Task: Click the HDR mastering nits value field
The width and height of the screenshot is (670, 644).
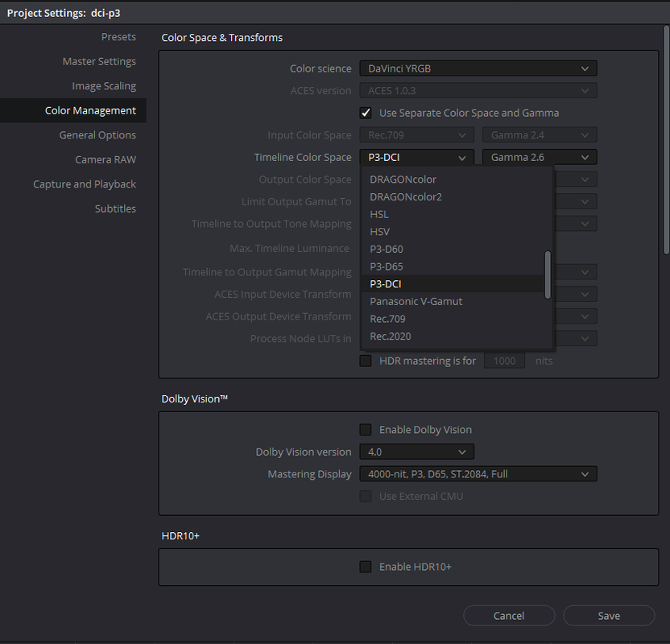Action: 504,361
